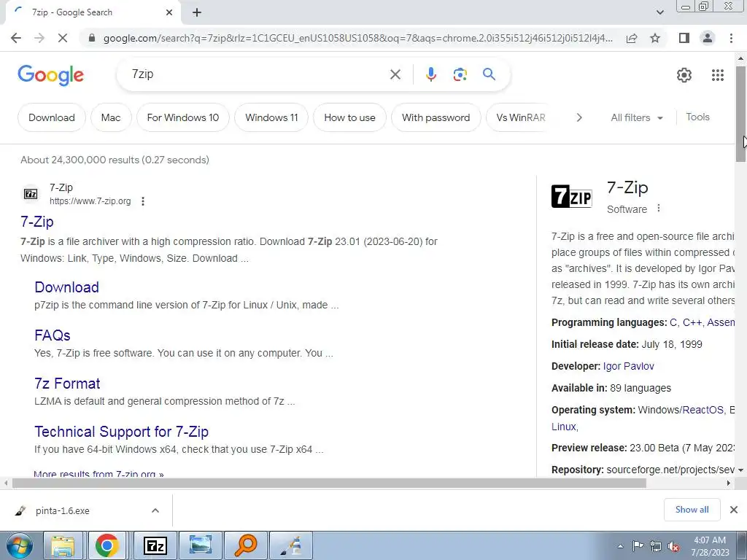Screen dimensions: 747x560
Task: Click horizontal scrollbar right arrow
Action: [x=729, y=483]
